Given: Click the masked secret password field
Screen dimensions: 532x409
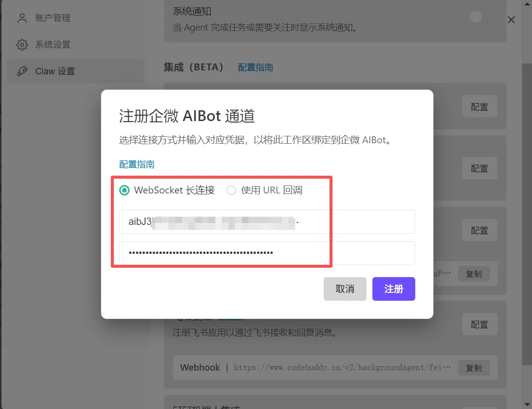Looking at the screenshot, I should 267,253.
